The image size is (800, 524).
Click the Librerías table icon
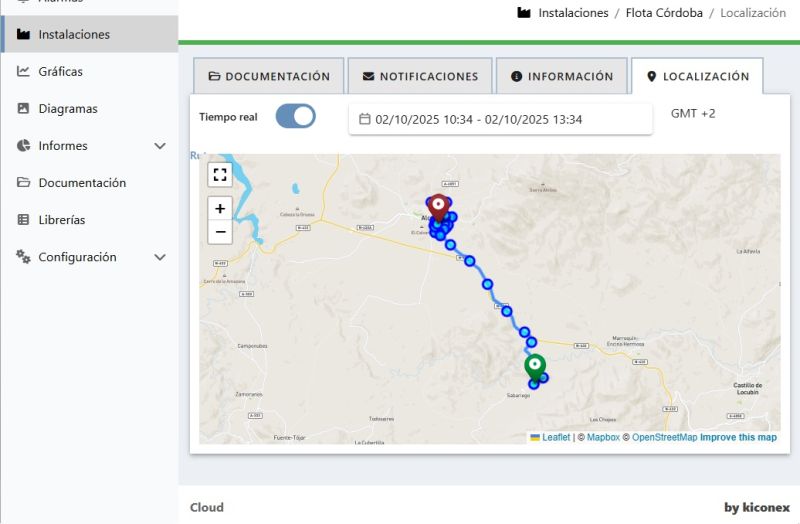tap(23, 219)
